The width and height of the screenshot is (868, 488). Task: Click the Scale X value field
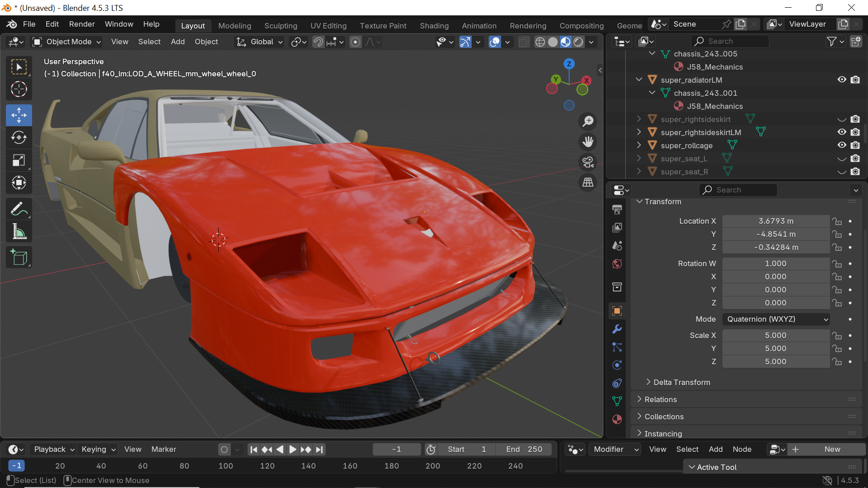point(775,335)
